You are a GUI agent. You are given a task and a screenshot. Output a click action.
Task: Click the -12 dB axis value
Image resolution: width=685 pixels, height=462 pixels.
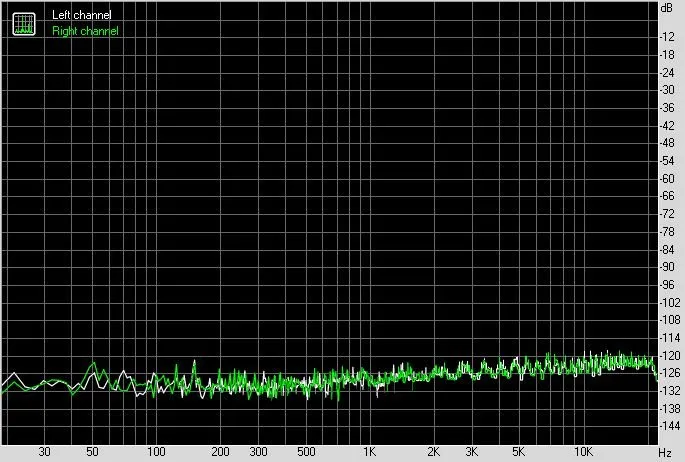(x=667, y=37)
